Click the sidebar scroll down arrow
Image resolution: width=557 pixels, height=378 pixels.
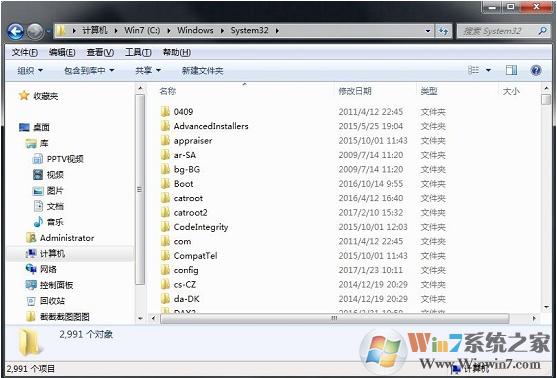tap(140, 318)
